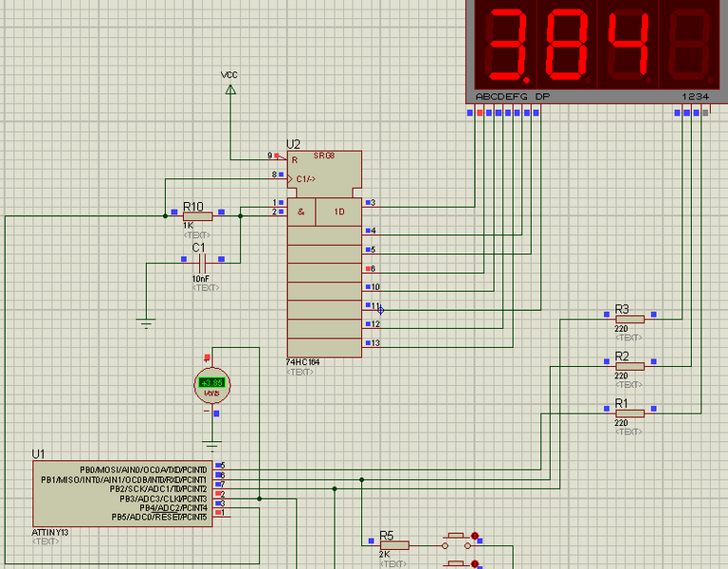Click the ATTINY13 microcontroller U1
This screenshot has width=728, height=569.
(123, 491)
